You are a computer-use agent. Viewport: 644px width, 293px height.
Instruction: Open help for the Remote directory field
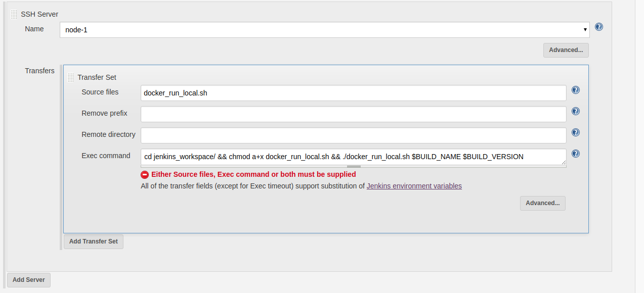click(x=576, y=133)
